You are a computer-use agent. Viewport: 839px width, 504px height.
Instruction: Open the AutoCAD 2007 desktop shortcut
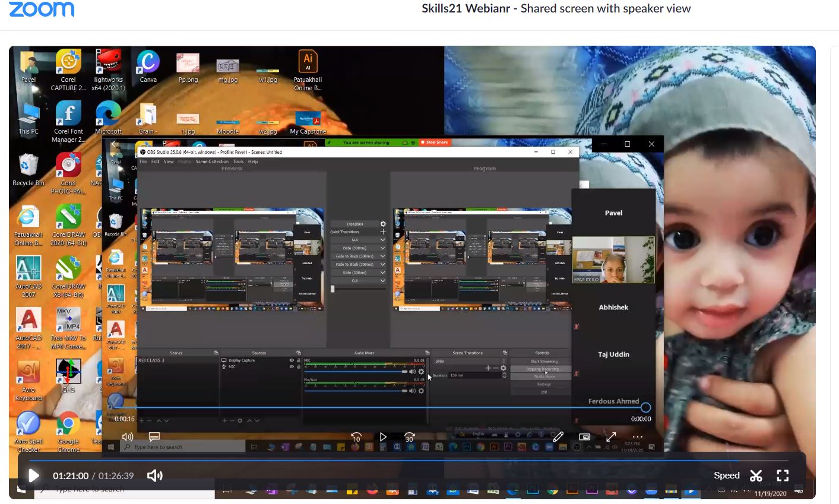(x=29, y=277)
